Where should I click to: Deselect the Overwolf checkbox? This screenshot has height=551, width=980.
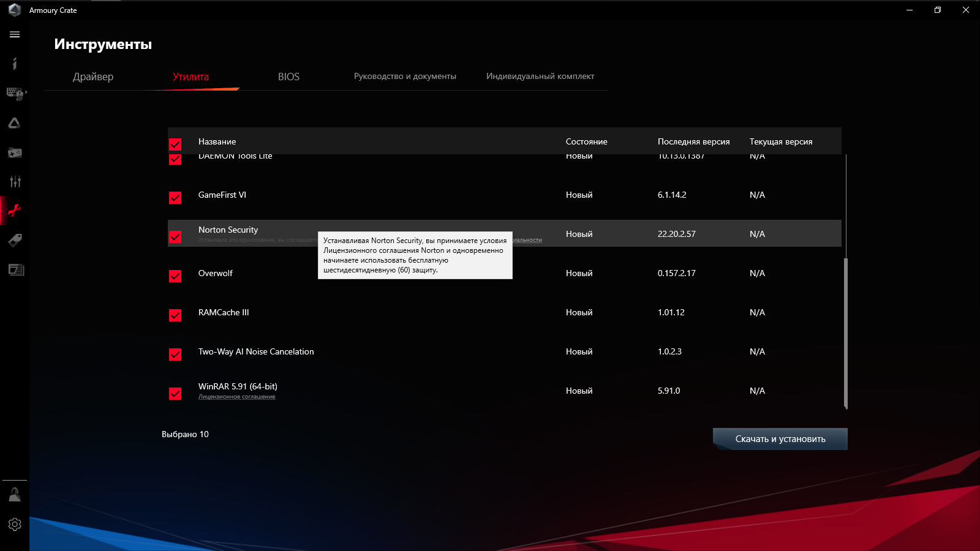[x=175, y=276]
